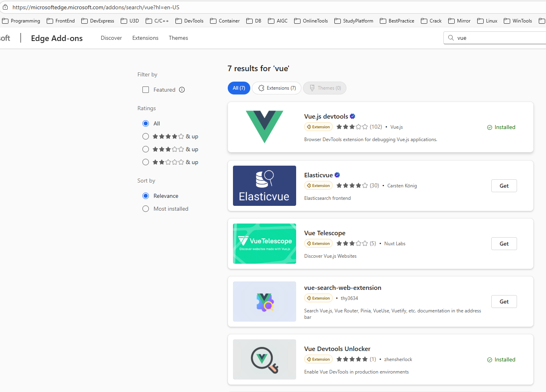Sort results by Most installed
Screen dimensions: 546x392
click(146, 209)
